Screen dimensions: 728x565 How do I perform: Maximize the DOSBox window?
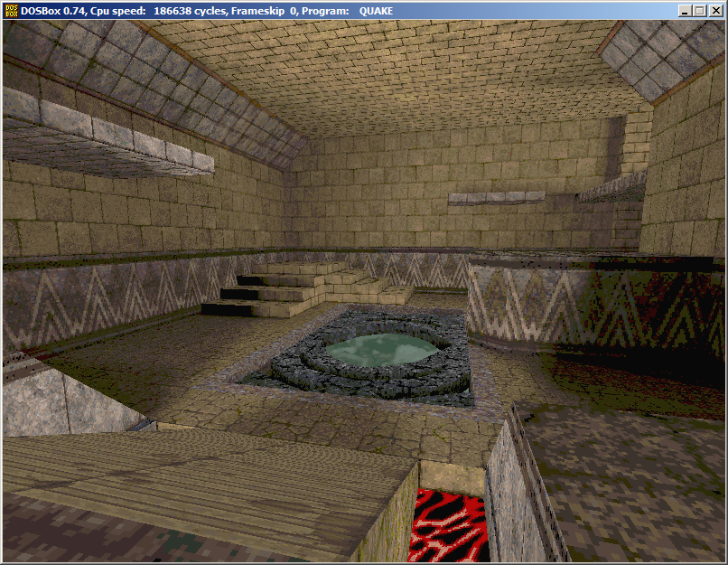[697, 11]
